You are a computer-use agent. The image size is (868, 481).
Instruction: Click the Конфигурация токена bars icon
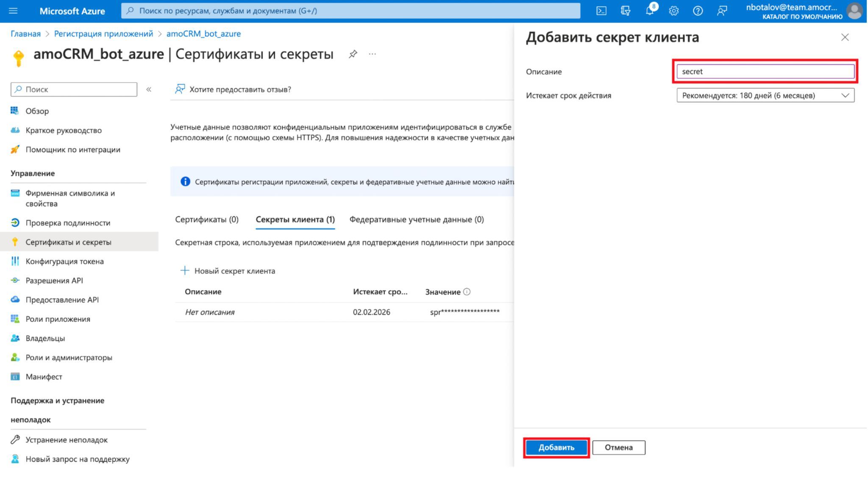point(15,261)
